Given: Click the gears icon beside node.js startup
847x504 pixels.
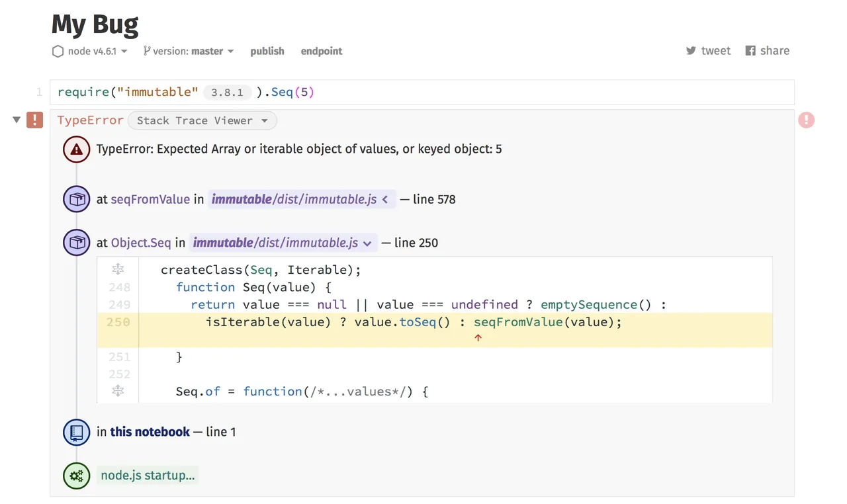Looking at the screenshot, I should [76, 476].
